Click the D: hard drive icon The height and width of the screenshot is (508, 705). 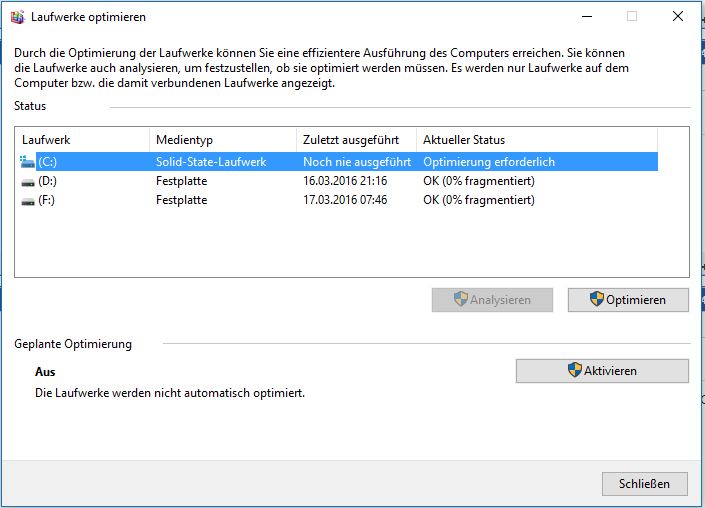[x=28, y=182]
